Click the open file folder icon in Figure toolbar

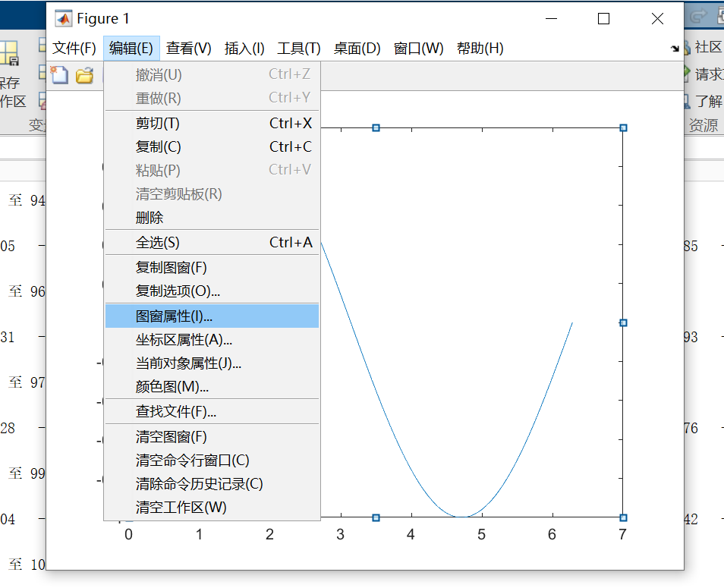point(83,75)
